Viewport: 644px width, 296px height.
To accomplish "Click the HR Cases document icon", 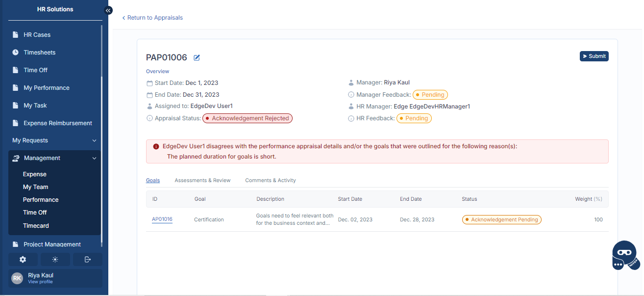I will click(16, 35).
